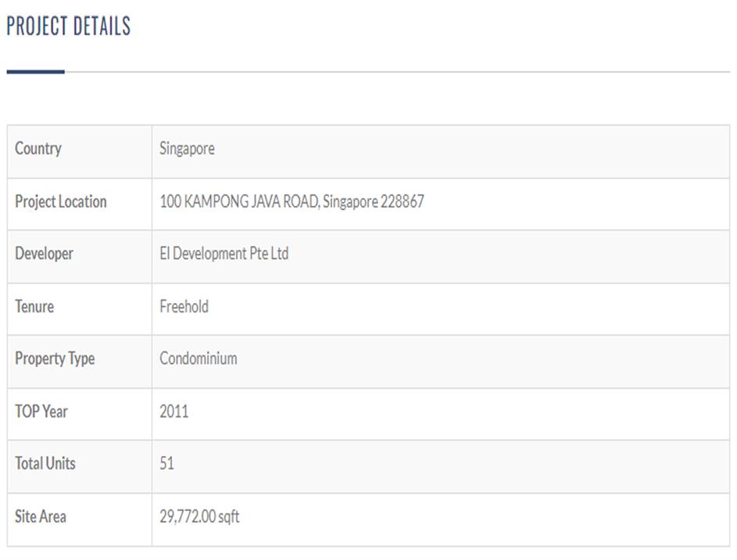Click the 51 total units value
The height and width of the screenshot is (560, 737).
point(166,463)
